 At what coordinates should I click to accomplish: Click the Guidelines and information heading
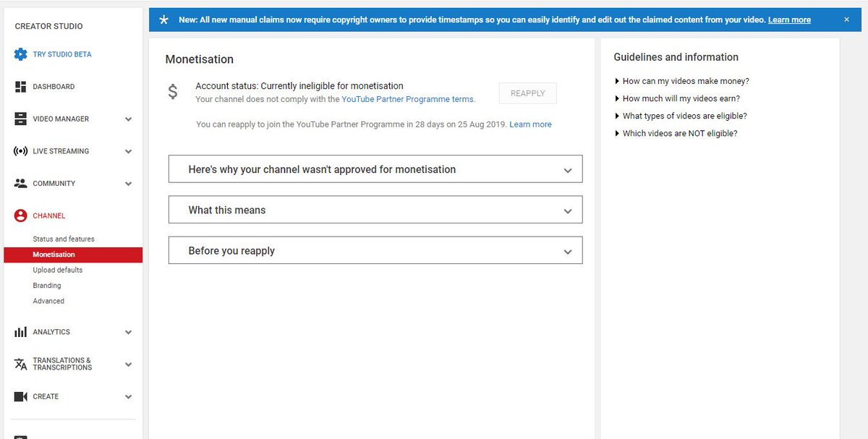click(x=676, y=57)
